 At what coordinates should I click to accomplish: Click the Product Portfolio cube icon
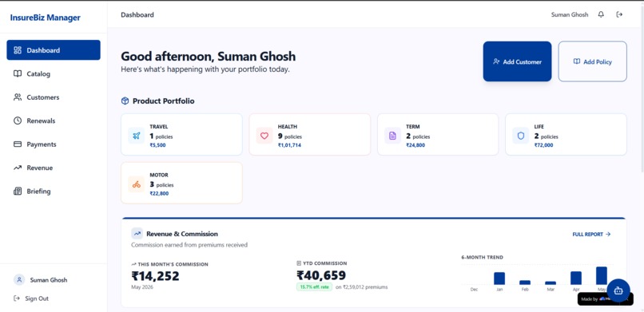coord(125,101)
